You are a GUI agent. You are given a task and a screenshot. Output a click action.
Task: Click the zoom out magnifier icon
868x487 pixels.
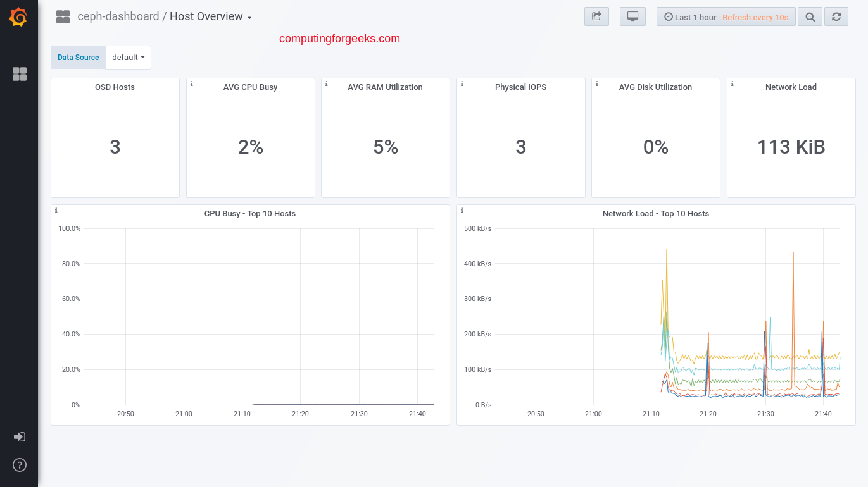810,17
